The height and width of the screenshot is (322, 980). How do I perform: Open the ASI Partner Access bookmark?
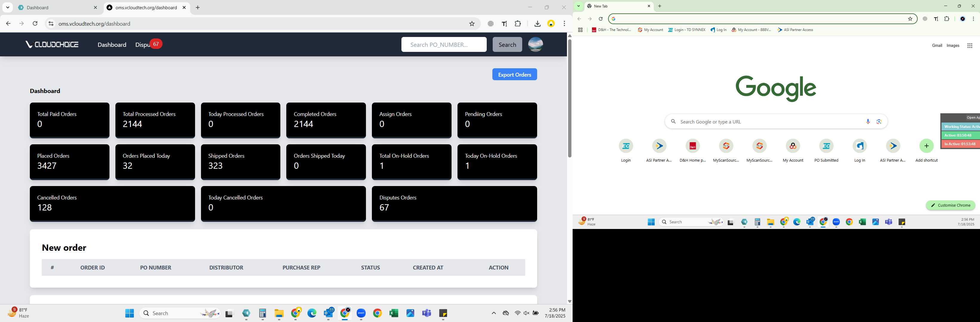click(795, 30)
